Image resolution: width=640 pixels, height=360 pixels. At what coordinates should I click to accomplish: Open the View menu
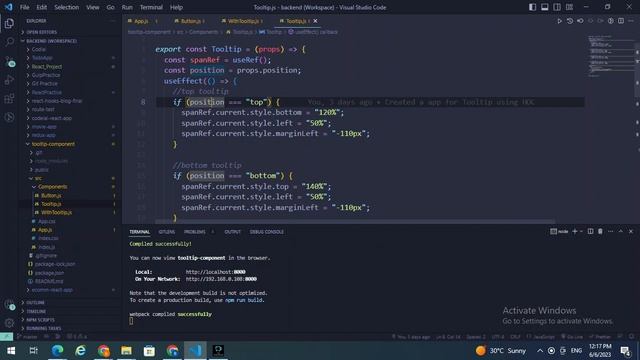(x=93, y=7)
